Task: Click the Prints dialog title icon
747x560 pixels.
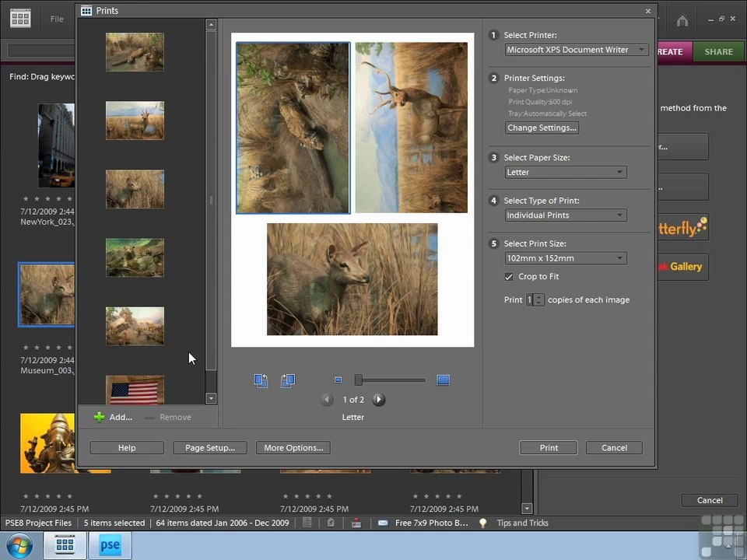Action: tap(86, 10)
